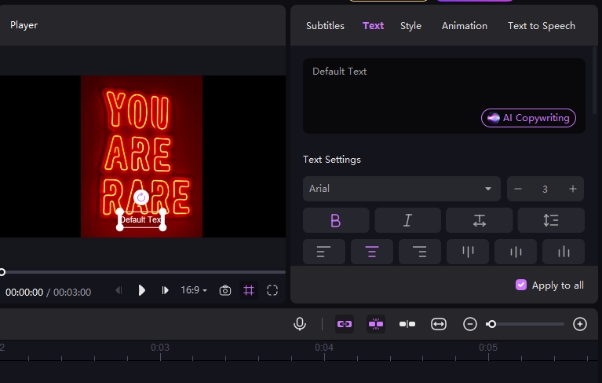Click the player progress bar
The width and height of the screenshot is (602, 383).
(143, 272)
